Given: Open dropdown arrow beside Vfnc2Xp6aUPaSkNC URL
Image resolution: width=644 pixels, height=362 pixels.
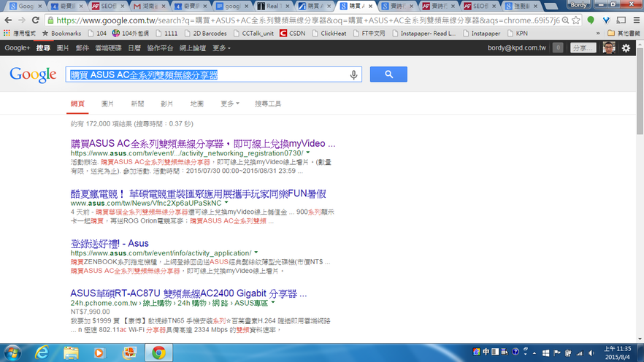Looking at the screenshot, I should click(x=226, y=203).
